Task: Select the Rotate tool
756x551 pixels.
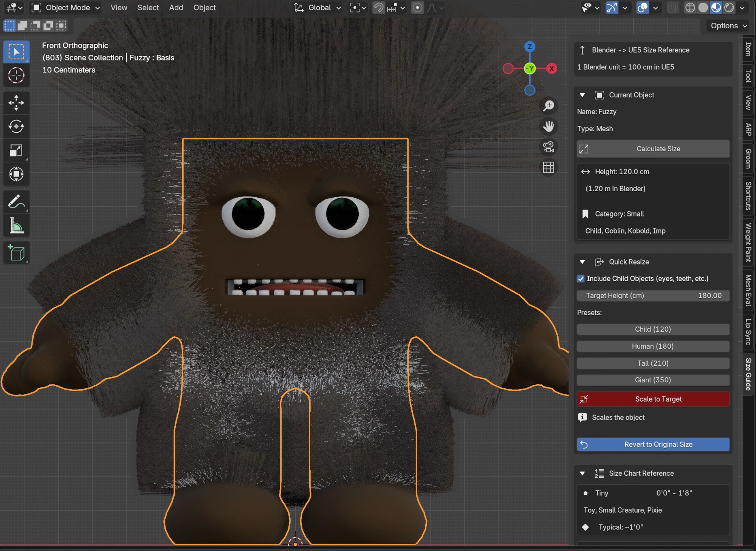Action: pos(16,127)
